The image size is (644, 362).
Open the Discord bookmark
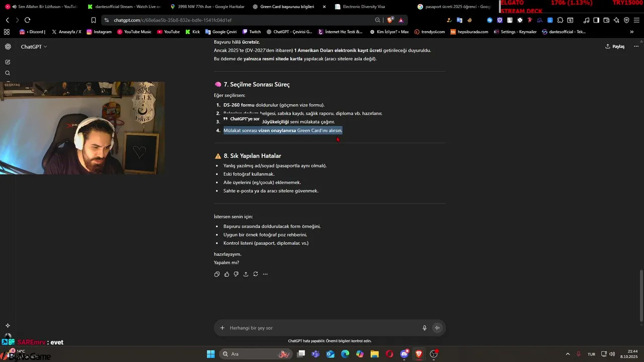pos(33,32)
